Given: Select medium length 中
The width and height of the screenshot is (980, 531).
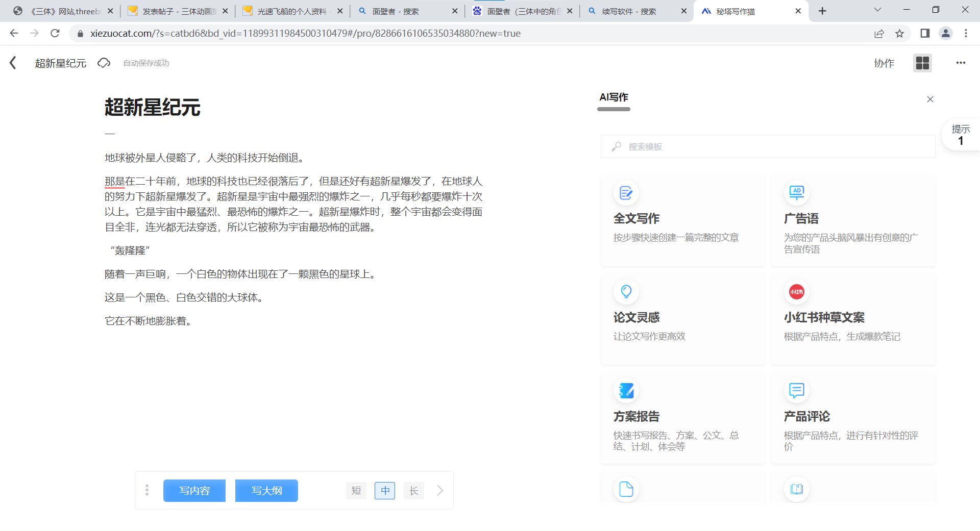Looking at the screenshot, I should (385, 491).
